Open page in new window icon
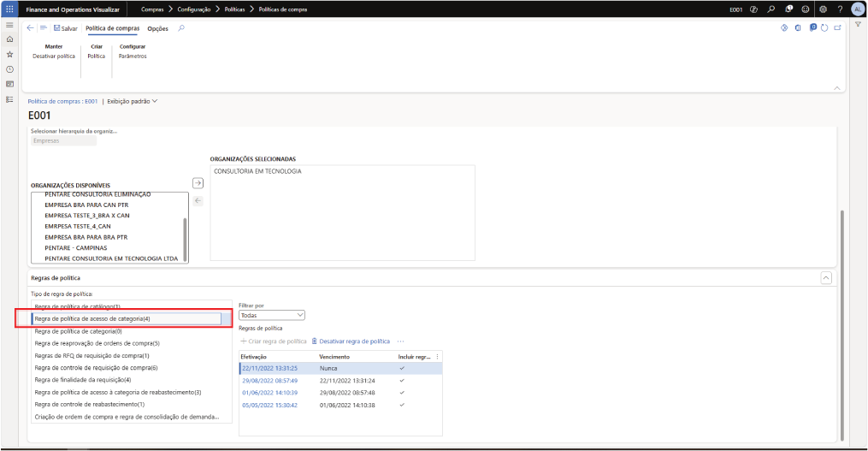The width and height of the screenshot is (868, 451). click(837, 28)
